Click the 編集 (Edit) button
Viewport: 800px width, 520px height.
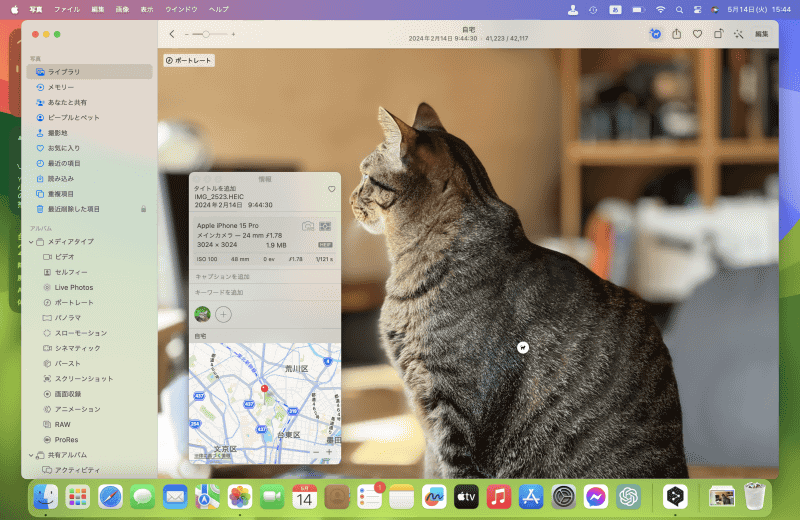[762, 34]
